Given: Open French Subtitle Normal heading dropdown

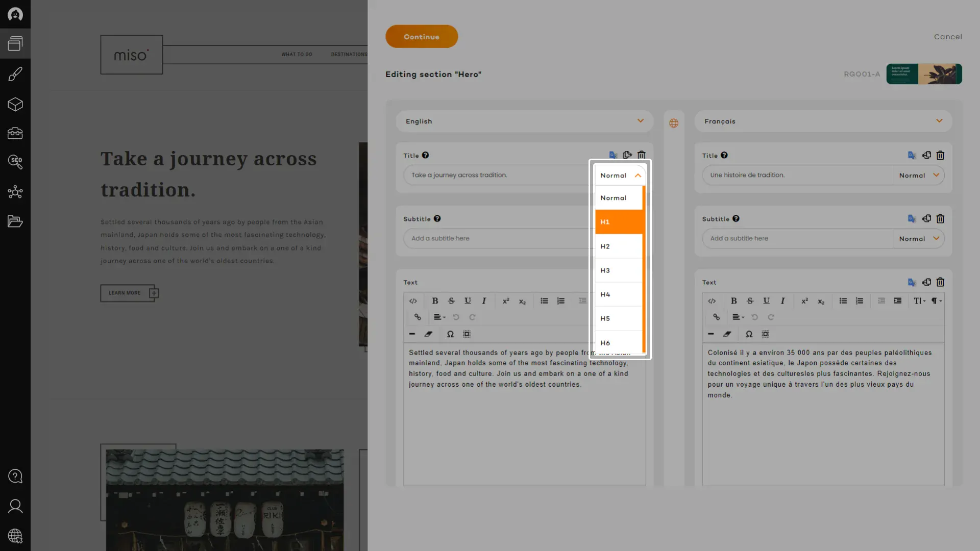Looking at the screenshot, I should [x=919, y=238].
